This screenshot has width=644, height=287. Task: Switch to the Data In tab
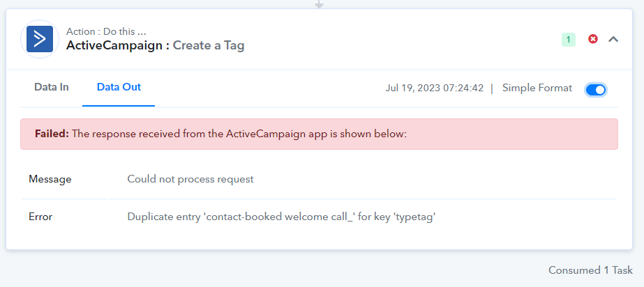(x=52, y=87)
